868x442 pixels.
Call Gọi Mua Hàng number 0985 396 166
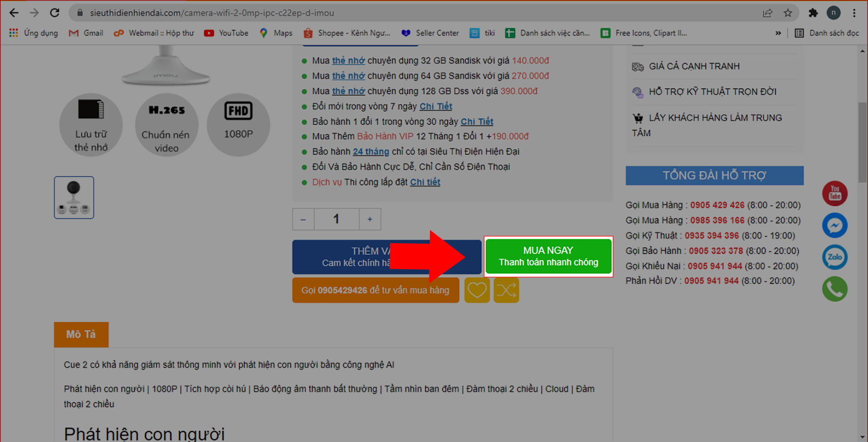click(x=717, y=220)
